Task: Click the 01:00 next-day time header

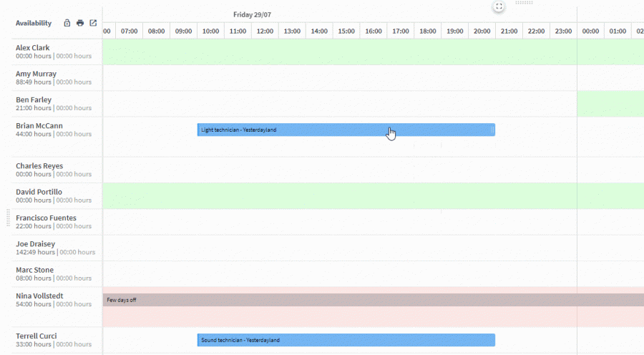Action: click(618, 31)
